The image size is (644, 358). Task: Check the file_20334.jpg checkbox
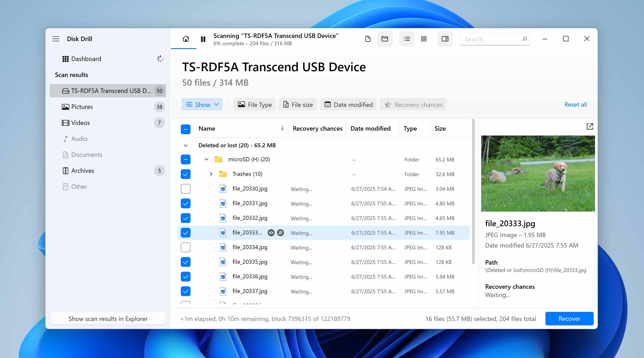click(x=185, y=247)
